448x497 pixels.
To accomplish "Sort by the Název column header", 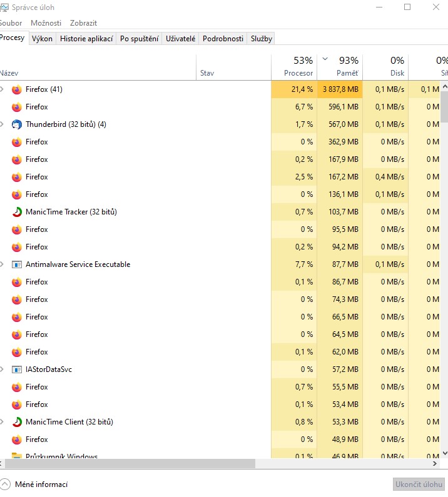I will coord(98,67).
